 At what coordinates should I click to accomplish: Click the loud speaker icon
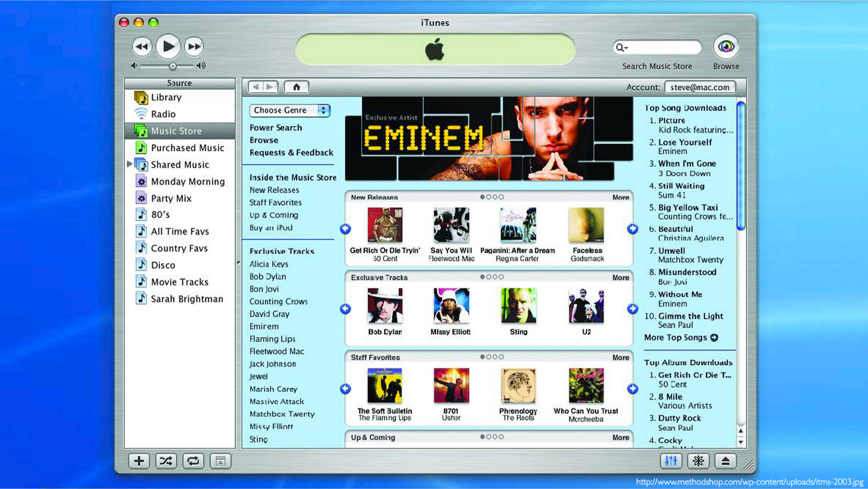[201, 66]
